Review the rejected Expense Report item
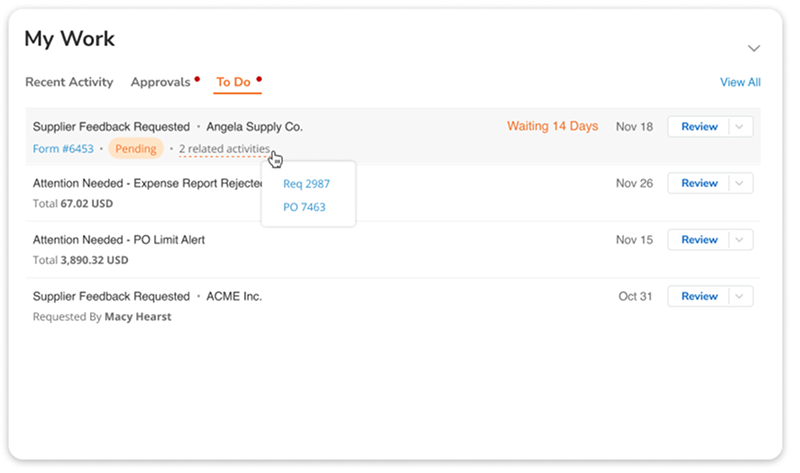 (x=699, y=183)
